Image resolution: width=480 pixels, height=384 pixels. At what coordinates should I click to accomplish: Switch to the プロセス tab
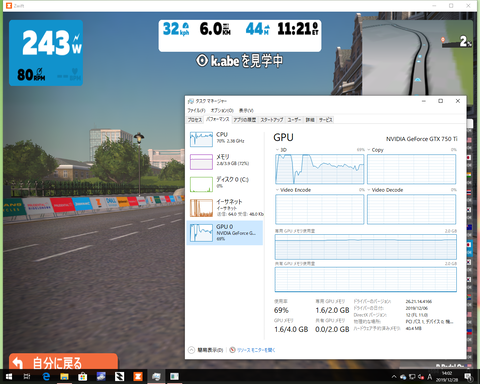click(x=195, y=120)
